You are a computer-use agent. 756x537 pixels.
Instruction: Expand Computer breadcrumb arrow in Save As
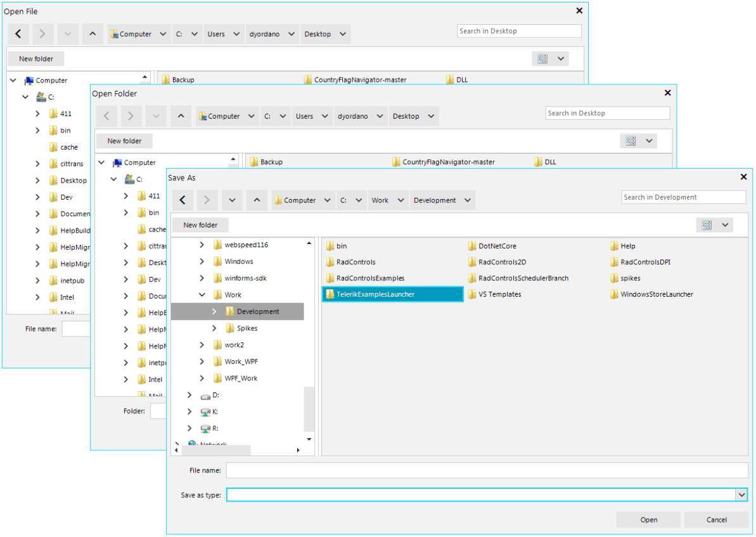pos(328,200)
